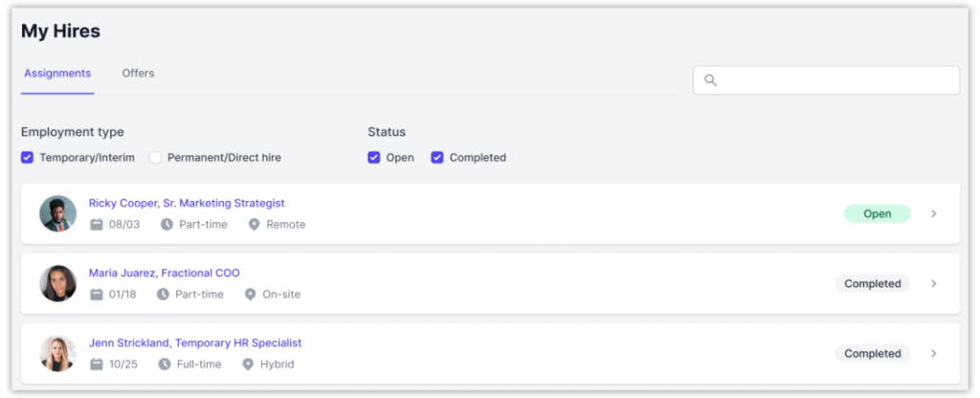Image resolution: width=980 pixels, height=398 pixels.
Task: Expand Ricky Cooper's assignment with chevron
Action: tap(934, 213)
